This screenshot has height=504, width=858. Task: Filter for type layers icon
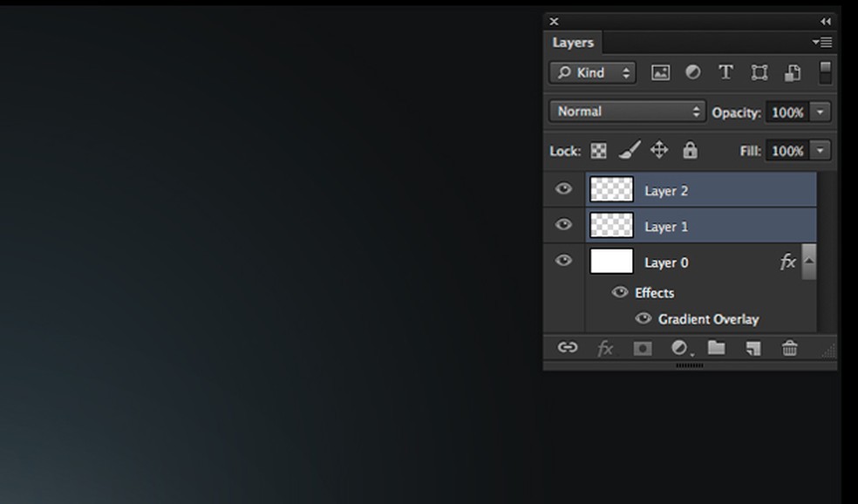click(x=725, y=72)
